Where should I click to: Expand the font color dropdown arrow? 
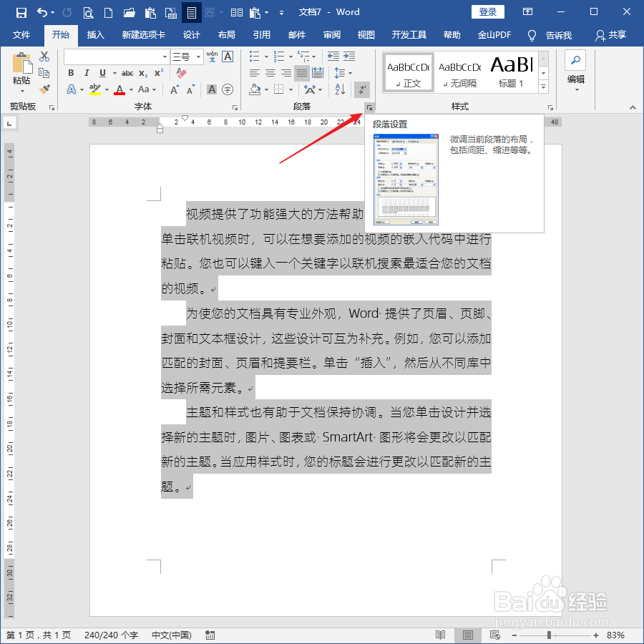tap(132, 89)
